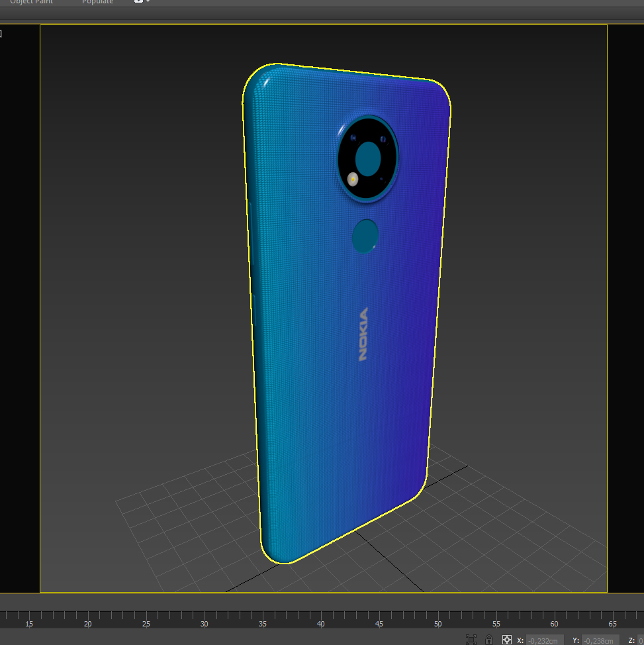Jump to frame 25 on timeline
This screenshot has height=645, width=644.
[x=146, y=624]
